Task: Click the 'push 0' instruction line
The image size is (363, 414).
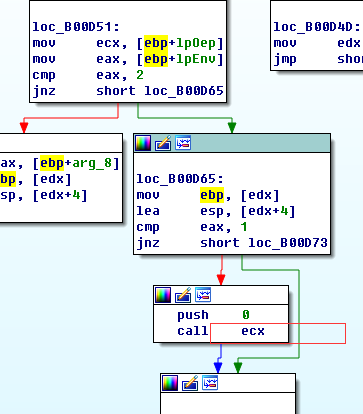Action: [213, 315]
